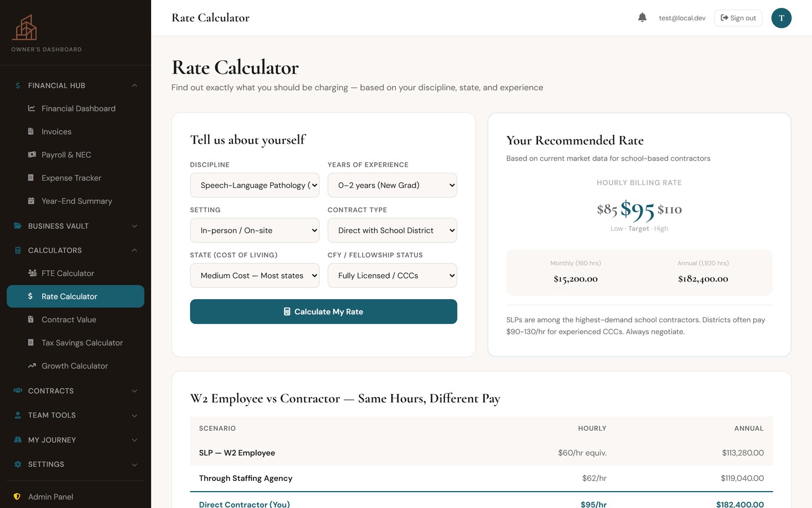Open Payroll & NEC page

coord(76,155)
